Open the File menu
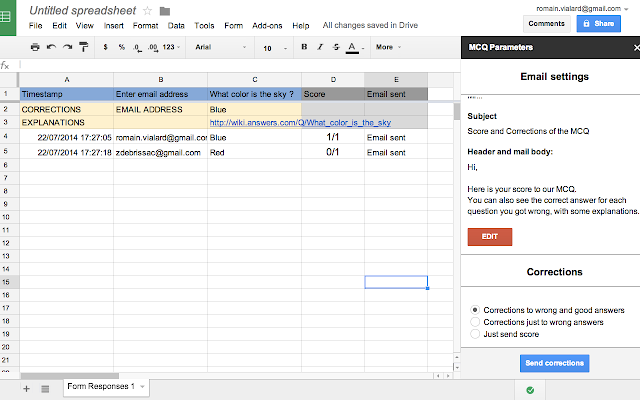 click(36, 26)
